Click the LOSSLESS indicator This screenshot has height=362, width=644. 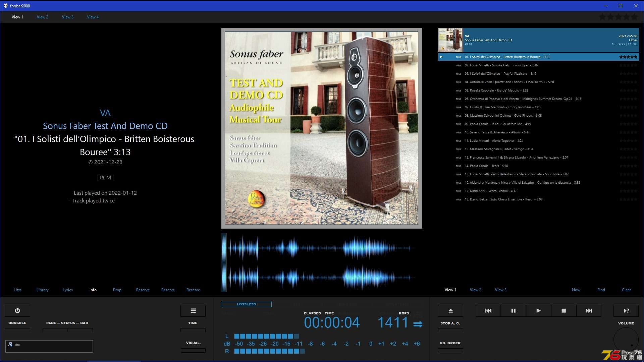247,304
